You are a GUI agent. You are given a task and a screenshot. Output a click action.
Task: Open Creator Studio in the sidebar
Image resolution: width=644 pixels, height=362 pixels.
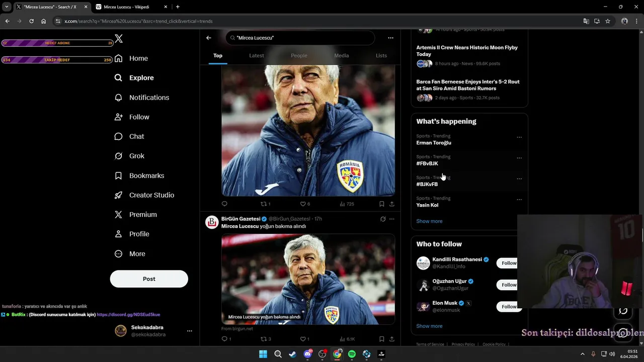[x=144, y=195]
